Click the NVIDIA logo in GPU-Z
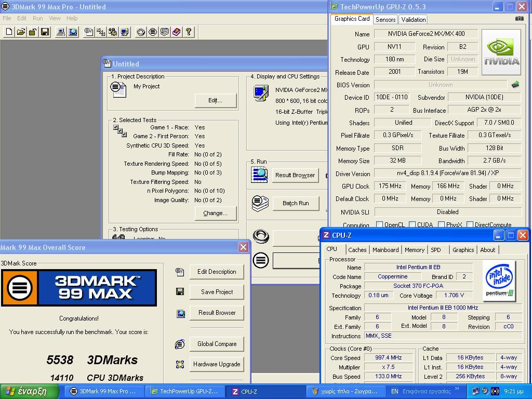 click(501, 52)
